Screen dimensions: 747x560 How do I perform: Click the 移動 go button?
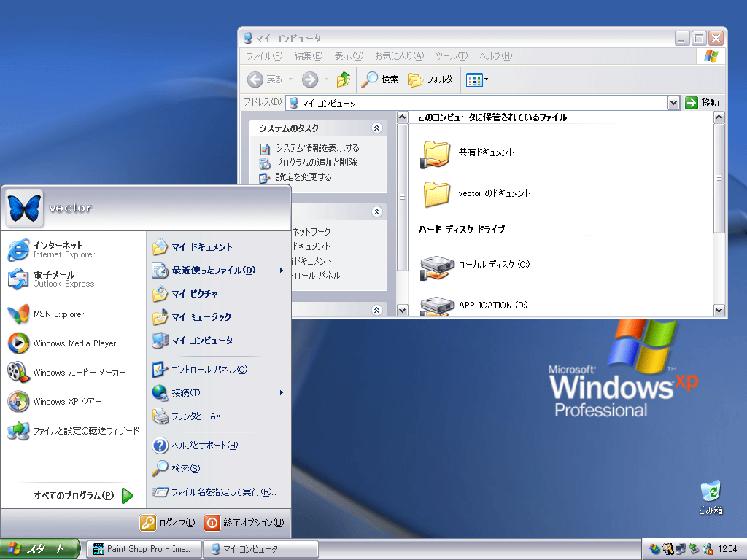[702, 103]
